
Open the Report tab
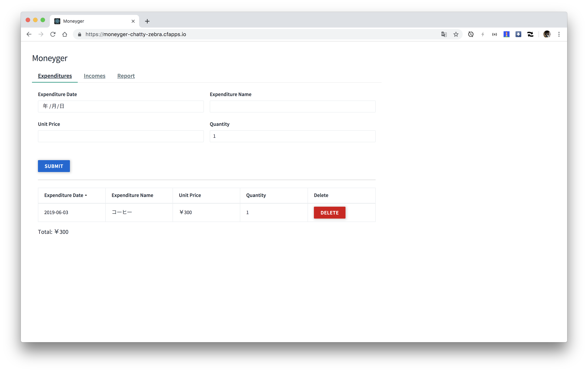tap(126, 76)
